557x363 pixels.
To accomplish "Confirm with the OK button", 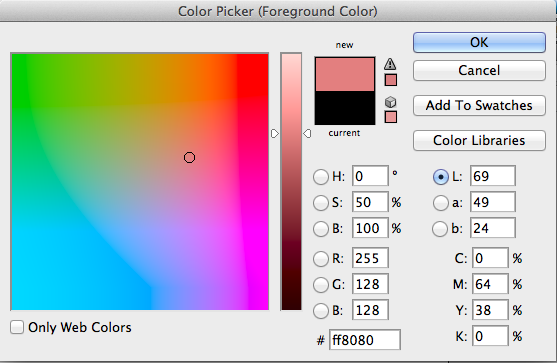I will tap(479, 43).
